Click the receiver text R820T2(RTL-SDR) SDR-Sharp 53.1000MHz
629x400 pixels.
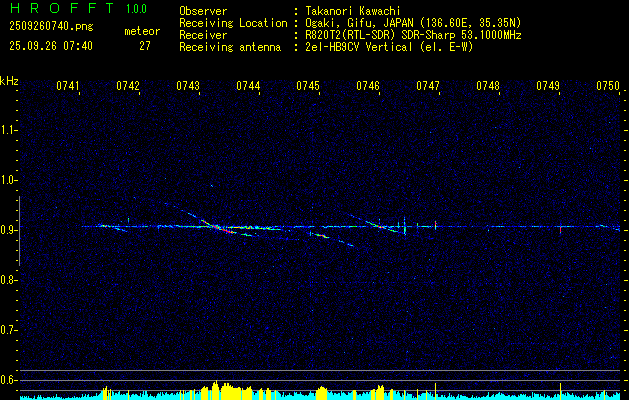tap(413, 35)
